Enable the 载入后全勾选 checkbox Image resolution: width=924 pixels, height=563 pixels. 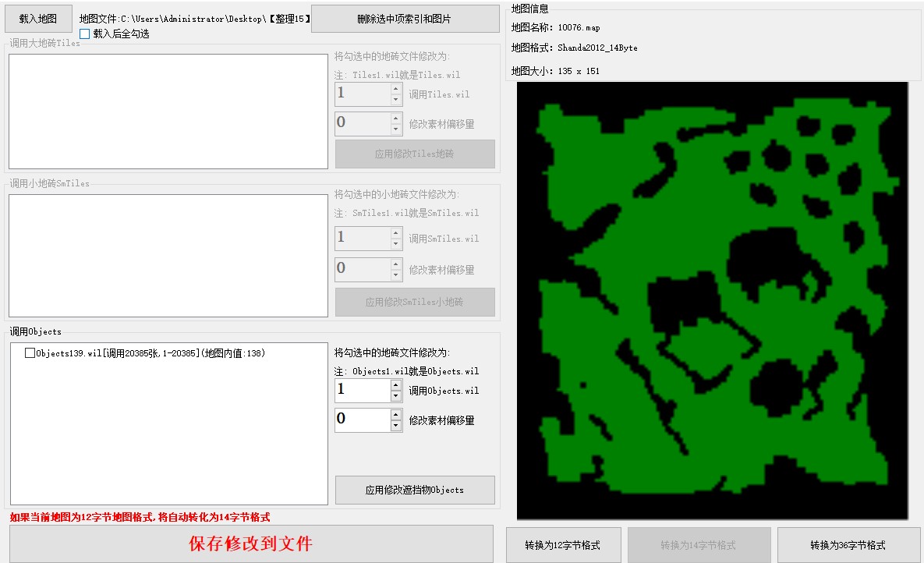85,34
